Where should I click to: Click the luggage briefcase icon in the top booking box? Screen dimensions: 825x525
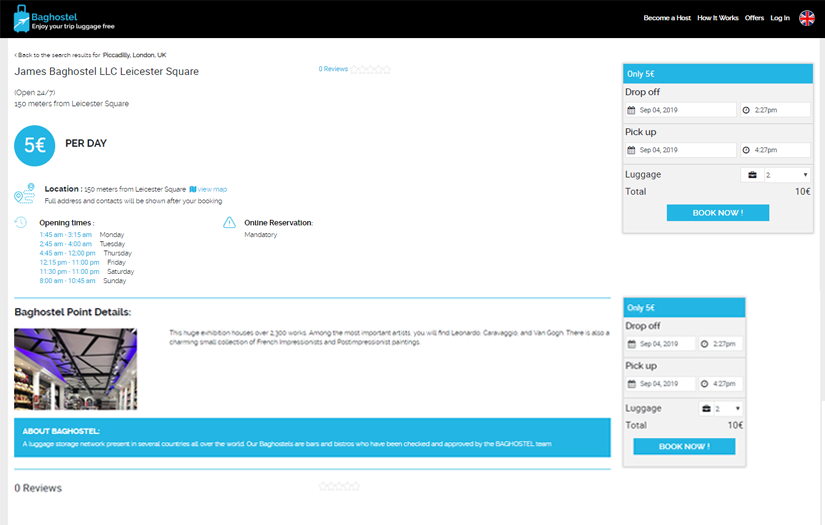[x=752, y=175]
